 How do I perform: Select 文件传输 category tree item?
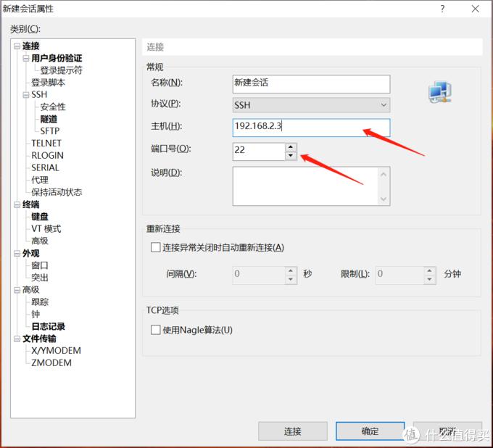(39, 339)
